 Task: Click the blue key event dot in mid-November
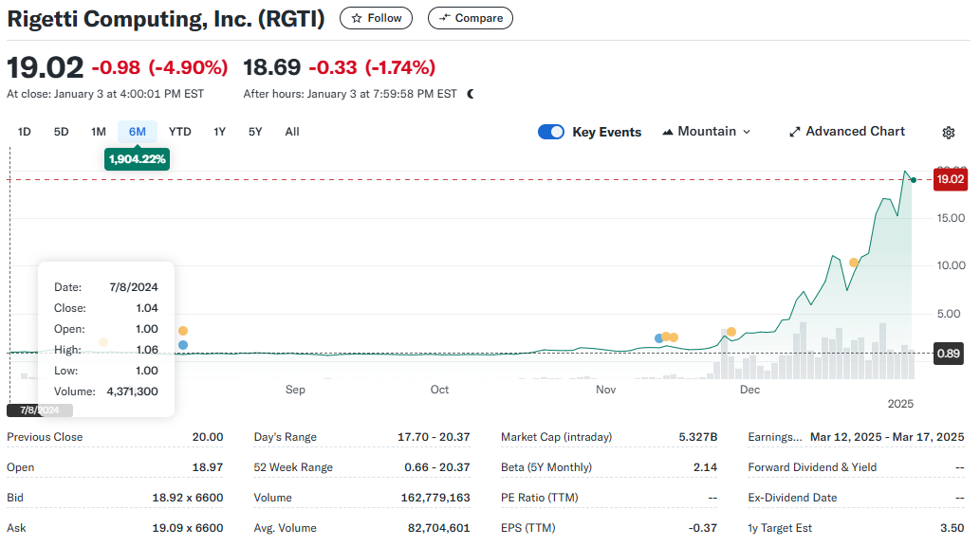[x=658, y=338]
